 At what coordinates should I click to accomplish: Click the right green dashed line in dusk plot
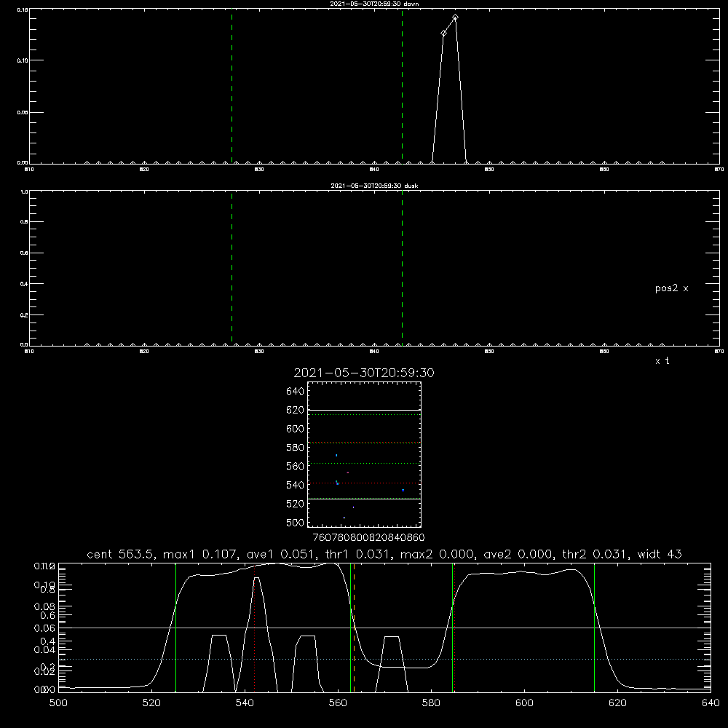(x=402, y=268)
